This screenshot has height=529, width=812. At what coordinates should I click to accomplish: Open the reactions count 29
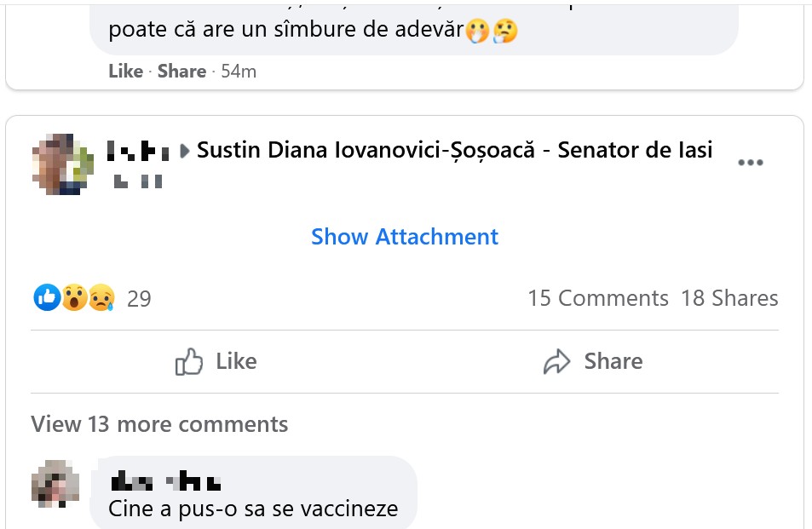[139, 298]
